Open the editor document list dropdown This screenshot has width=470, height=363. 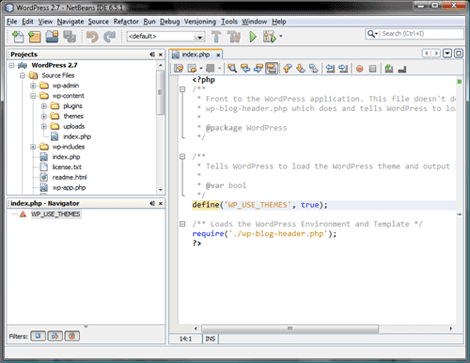[x=447, y=53]
